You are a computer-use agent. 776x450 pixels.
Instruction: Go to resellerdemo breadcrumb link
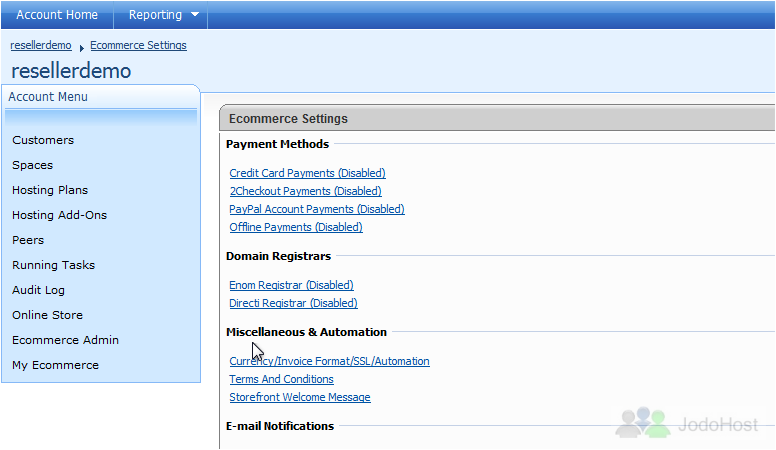(41, 45)
